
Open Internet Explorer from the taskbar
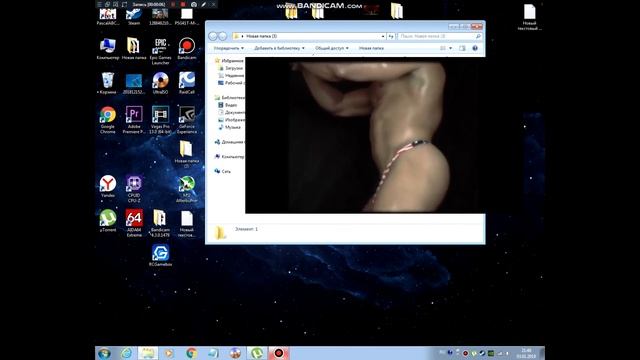point(126,353)
